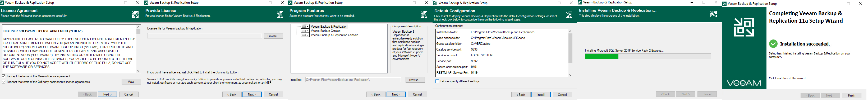Select 'Veeam Backup Catalog' feature tree item
This screenshot has height=100, width=868.
click(325, 31)
